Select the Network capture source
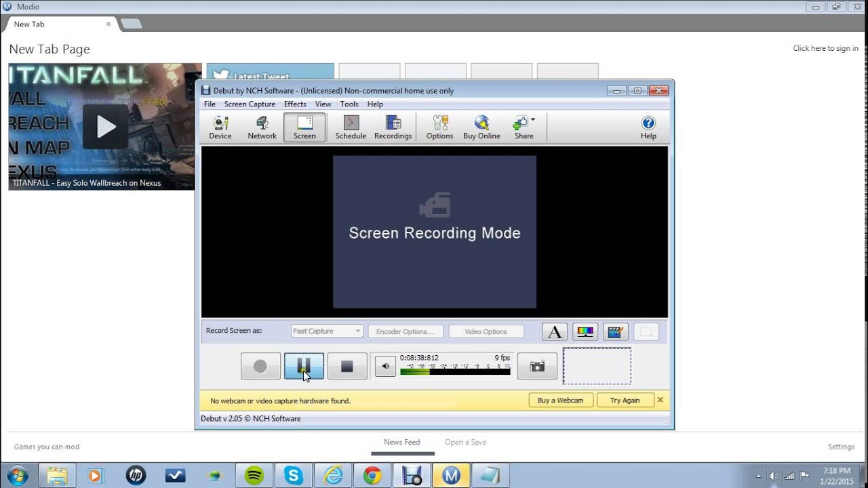Screen dimensions: 868x488 click(262, 127)
